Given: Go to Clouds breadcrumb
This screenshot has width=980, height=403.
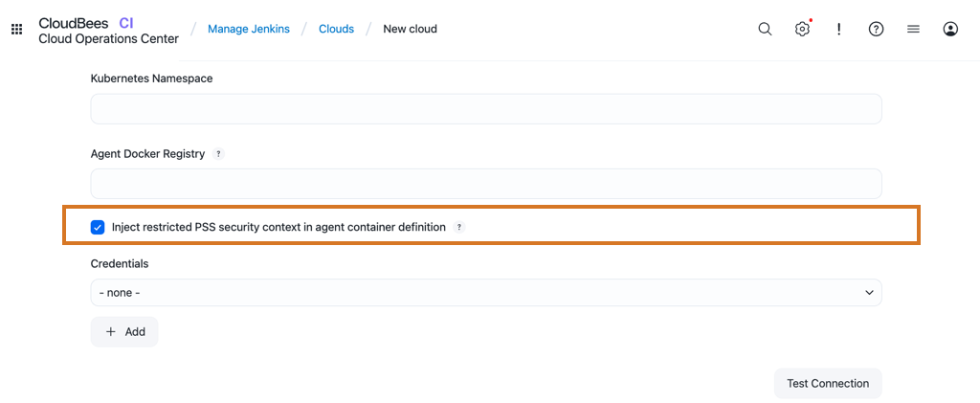Looking at the screenshot, I should 336,30.
